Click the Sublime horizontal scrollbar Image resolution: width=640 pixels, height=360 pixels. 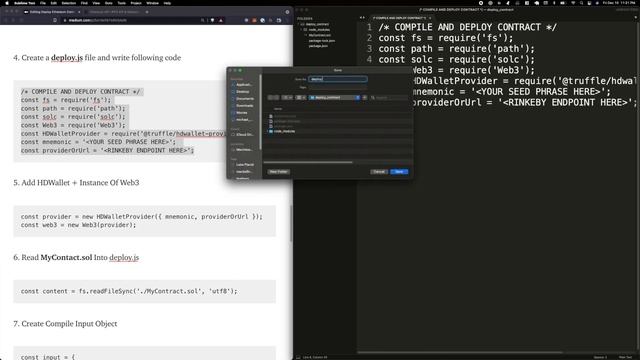pyautogui.click(x=460, y=352)
